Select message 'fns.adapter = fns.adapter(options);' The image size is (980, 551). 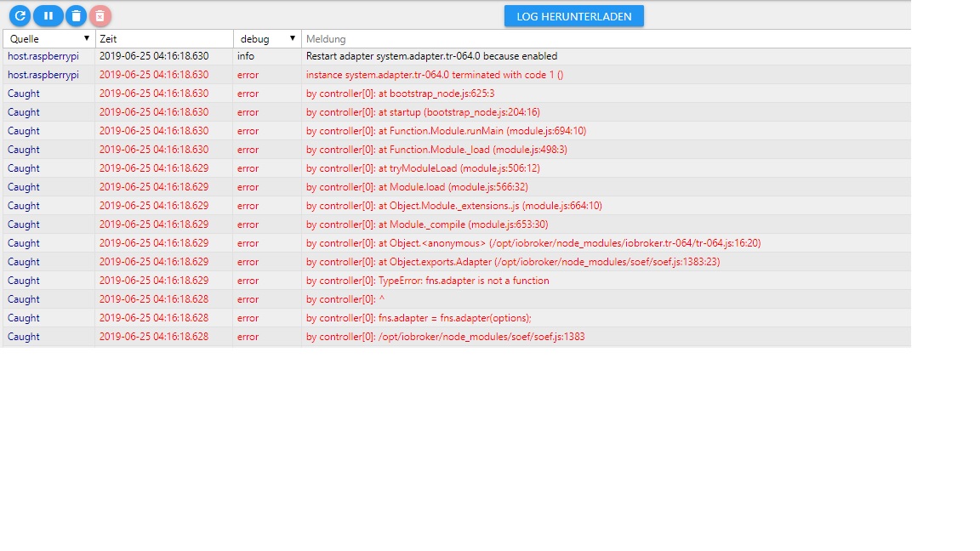(419, 319)
